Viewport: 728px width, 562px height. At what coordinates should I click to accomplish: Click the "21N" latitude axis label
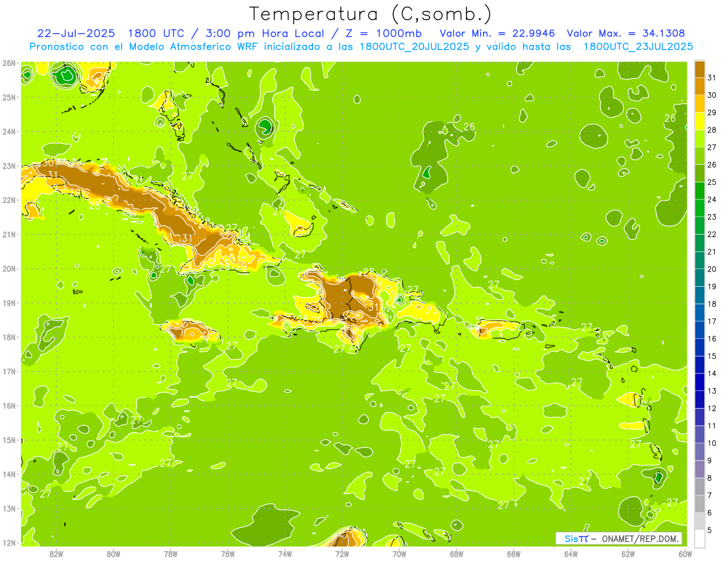point(9,234)
